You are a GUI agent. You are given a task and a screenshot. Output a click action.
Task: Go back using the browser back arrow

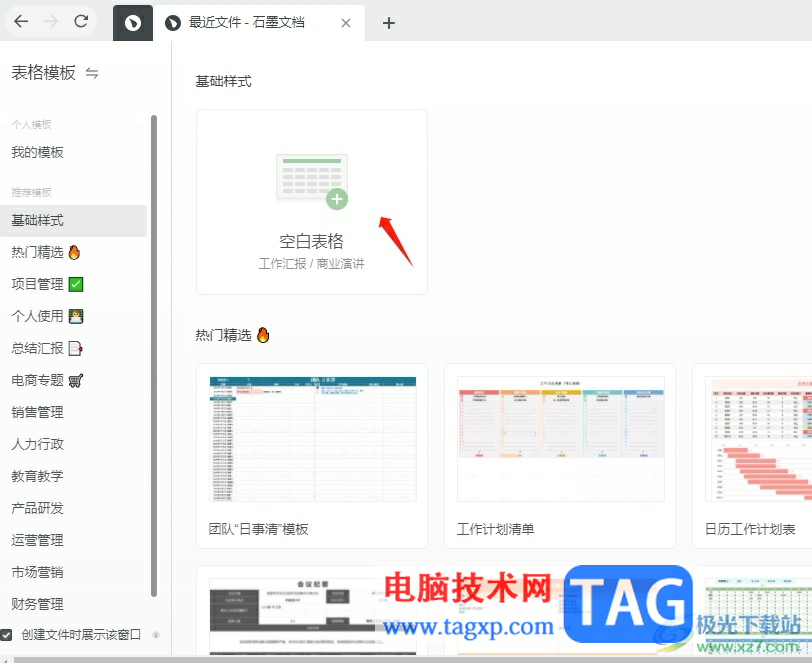point(21,21)
